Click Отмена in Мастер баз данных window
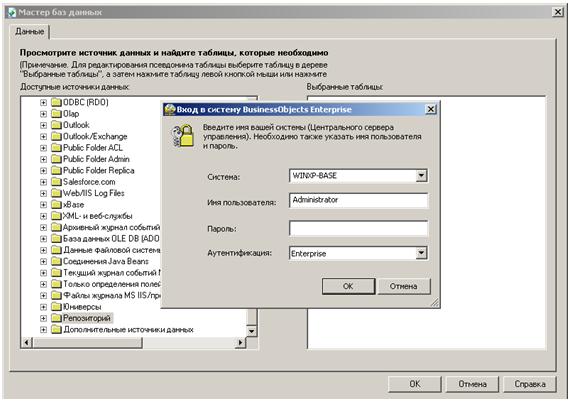Screen dimensions: 571x402 tap(472, 384)
